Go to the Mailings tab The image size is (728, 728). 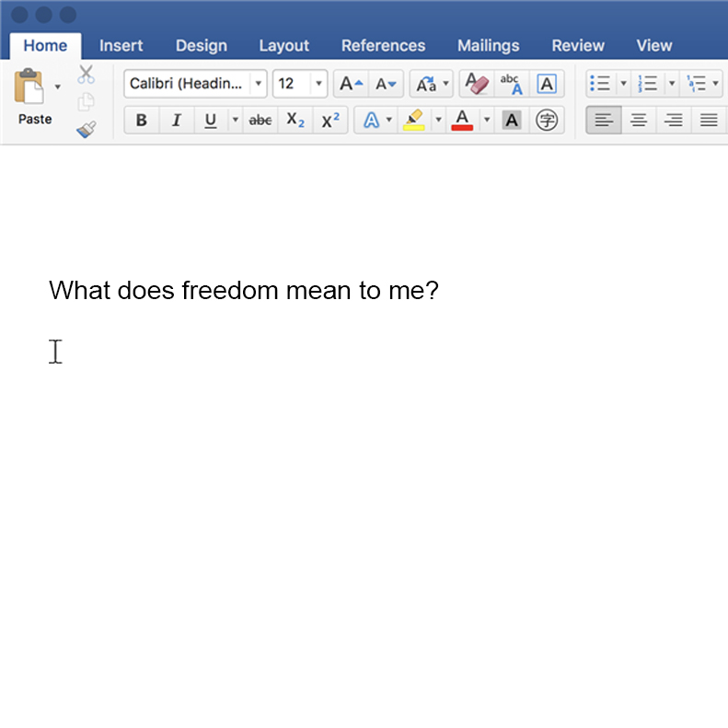[x=489, y=45]
